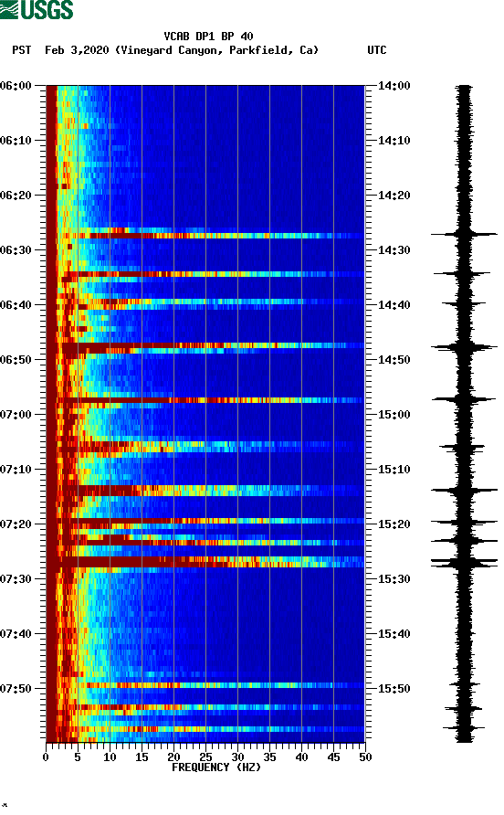This screenshot has width=504, height=815.
Task: Click the USGS logo
Action: tap(37, 9)
